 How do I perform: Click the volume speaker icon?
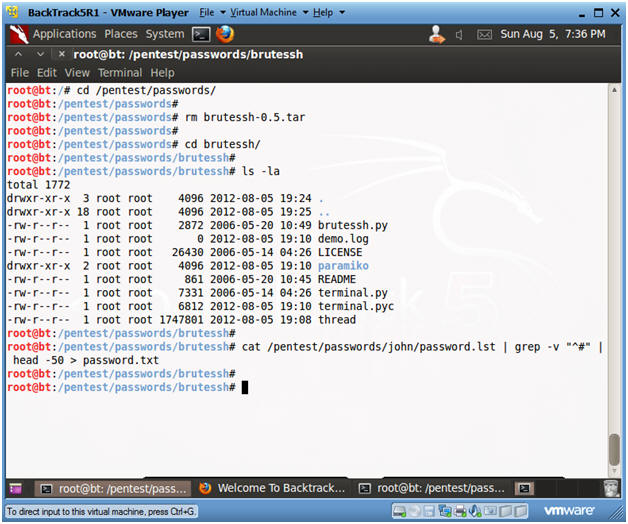tap(459, 35)
